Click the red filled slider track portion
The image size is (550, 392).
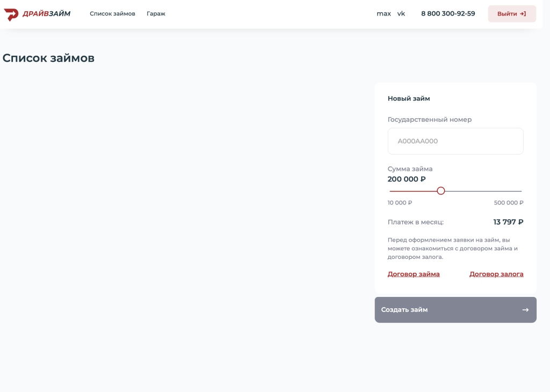click(414, 191)
